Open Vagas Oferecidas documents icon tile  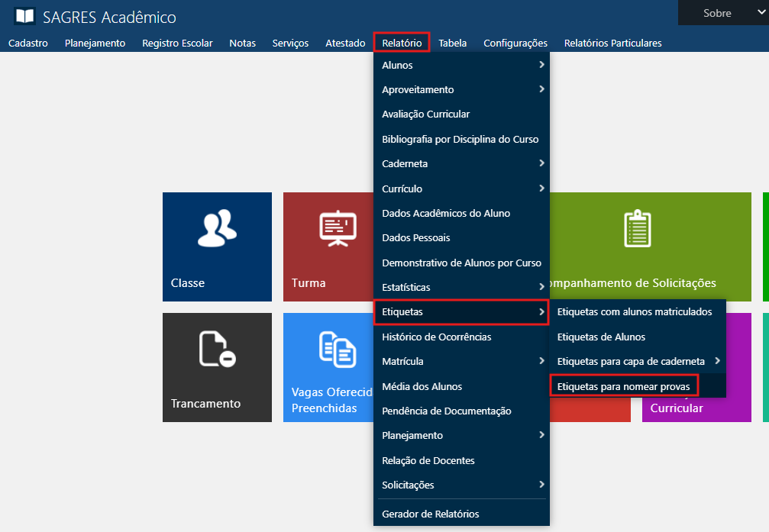click(337, 349)
